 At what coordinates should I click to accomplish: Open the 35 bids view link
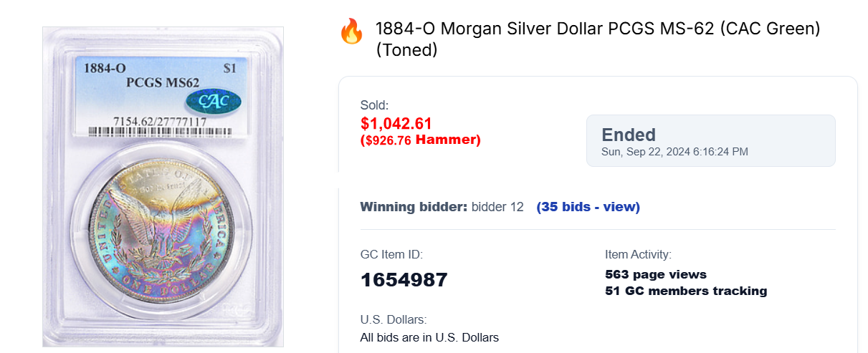[588, 207]
